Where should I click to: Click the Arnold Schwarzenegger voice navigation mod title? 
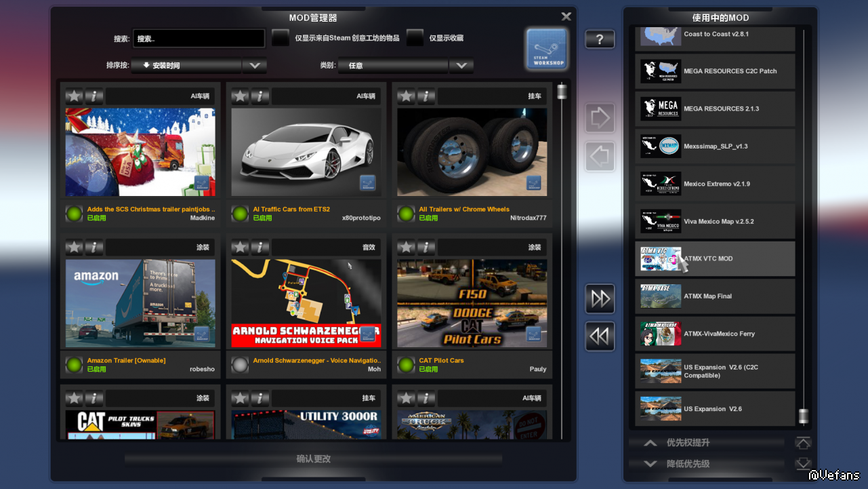[x=317, y=361]
